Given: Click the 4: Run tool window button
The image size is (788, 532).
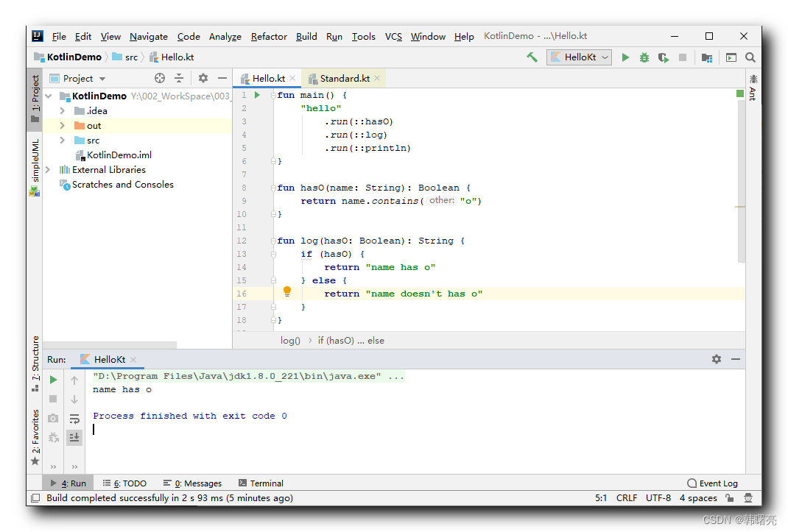Looking at the screenshot, I should point(68,483).
